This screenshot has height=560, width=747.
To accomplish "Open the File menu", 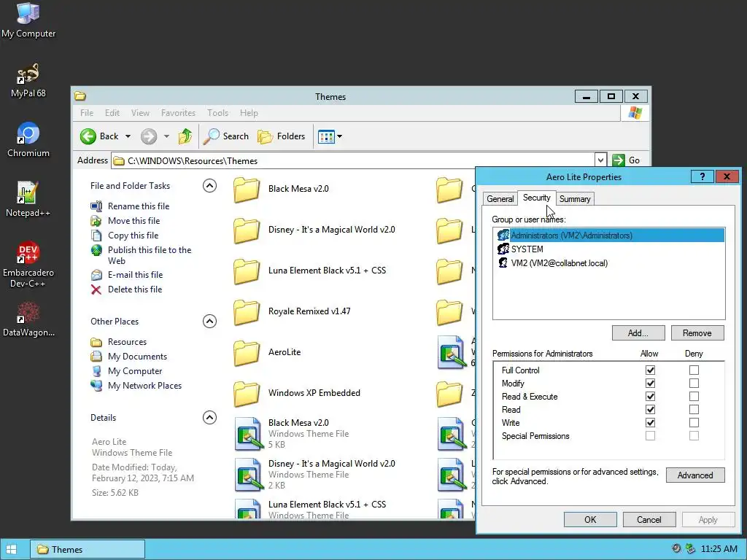I will click(87, 113).
